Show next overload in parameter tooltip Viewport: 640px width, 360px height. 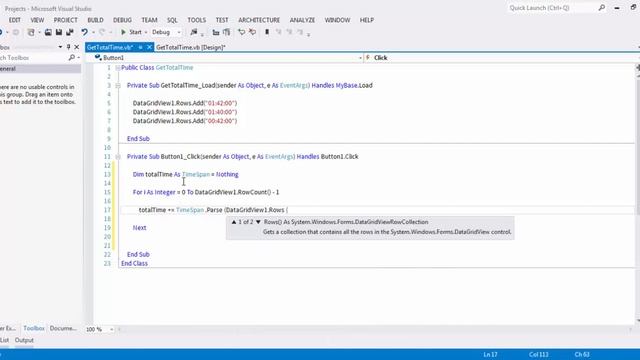click(x=258, y=222)
